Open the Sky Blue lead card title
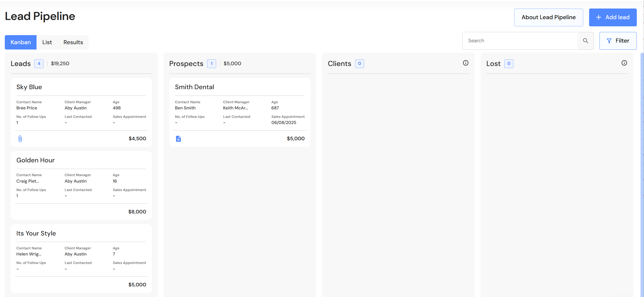 point(29,87)
